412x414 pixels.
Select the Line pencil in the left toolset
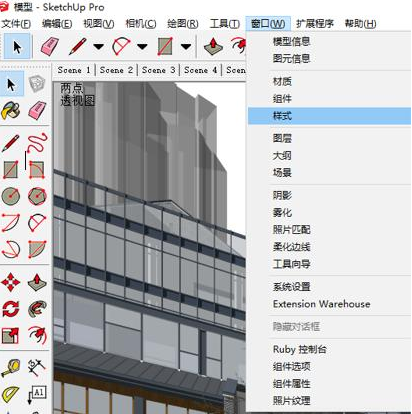(x=11, y=143)
